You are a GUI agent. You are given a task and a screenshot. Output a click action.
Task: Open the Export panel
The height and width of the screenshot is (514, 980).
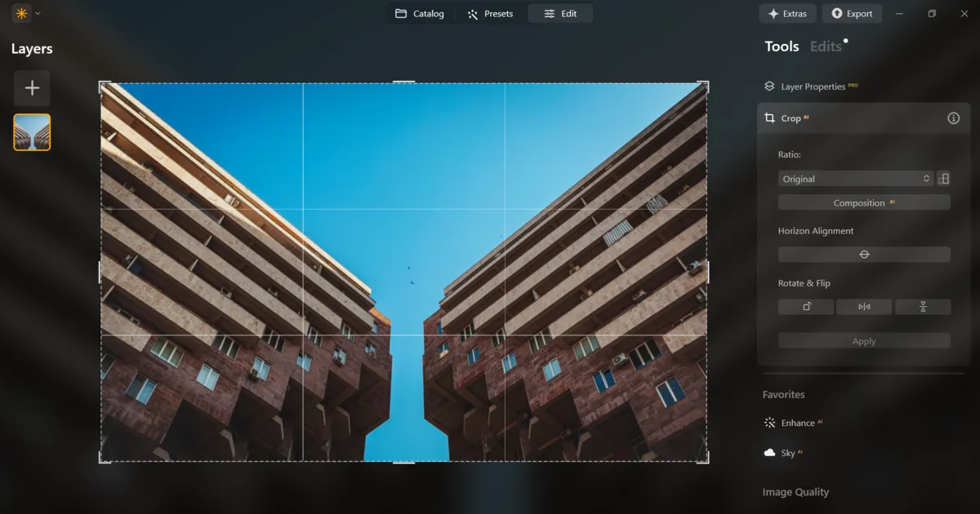pyautogui.click(x=852, y=13)
